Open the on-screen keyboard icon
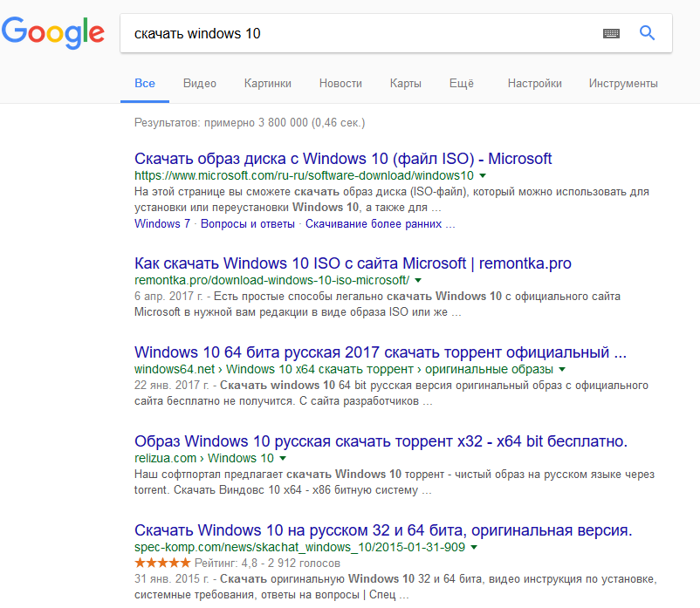The image size is (700, 608). coord(611,33)
